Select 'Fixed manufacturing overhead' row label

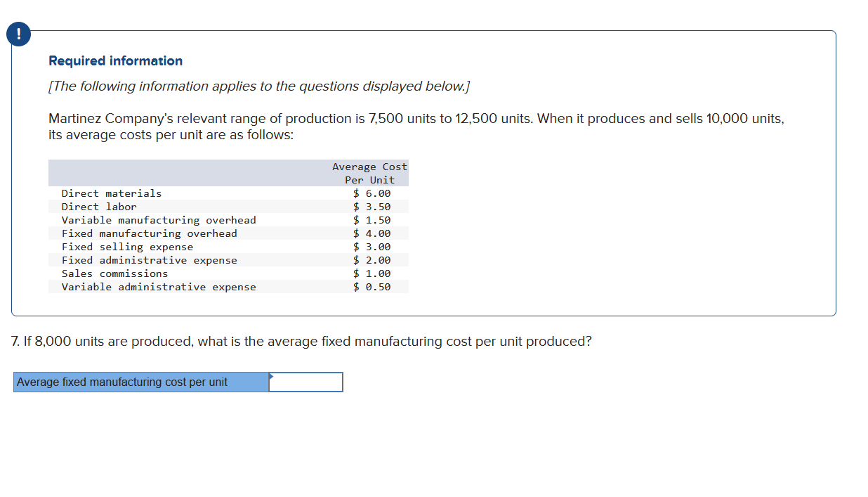(x=149, y=233)
